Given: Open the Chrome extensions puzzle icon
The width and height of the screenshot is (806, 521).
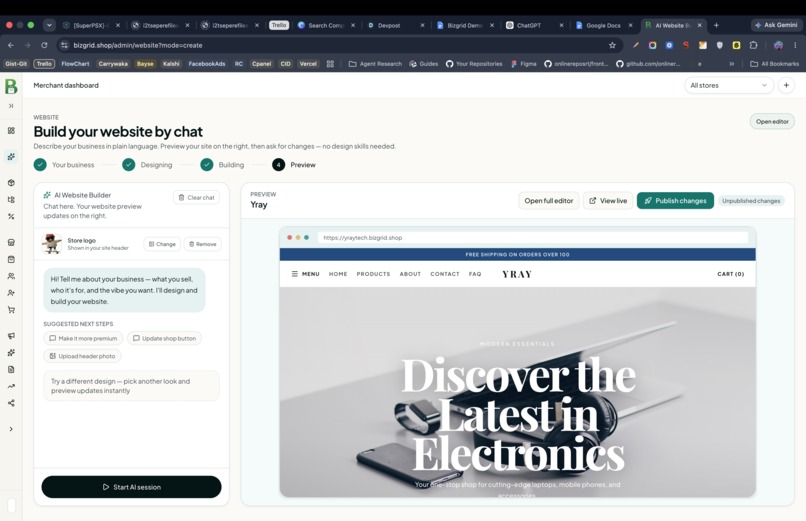Looking at the screenshot, I should [753, 45].
